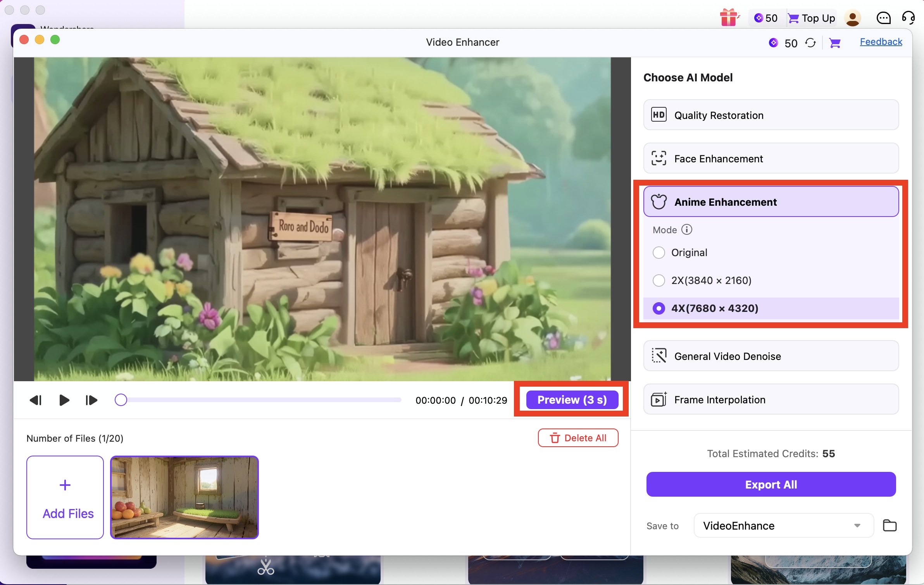Click Export All
This screenshot has height=585, width=924.
tap(771, 484)
